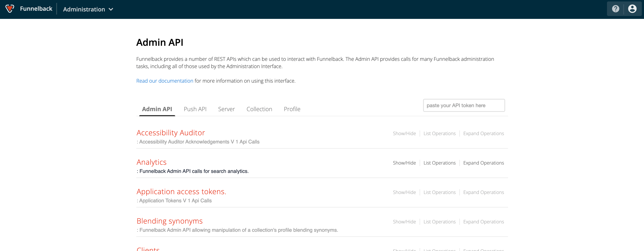Click List Operations for Analytics
644x251 pixels.
tap(439, 163)
